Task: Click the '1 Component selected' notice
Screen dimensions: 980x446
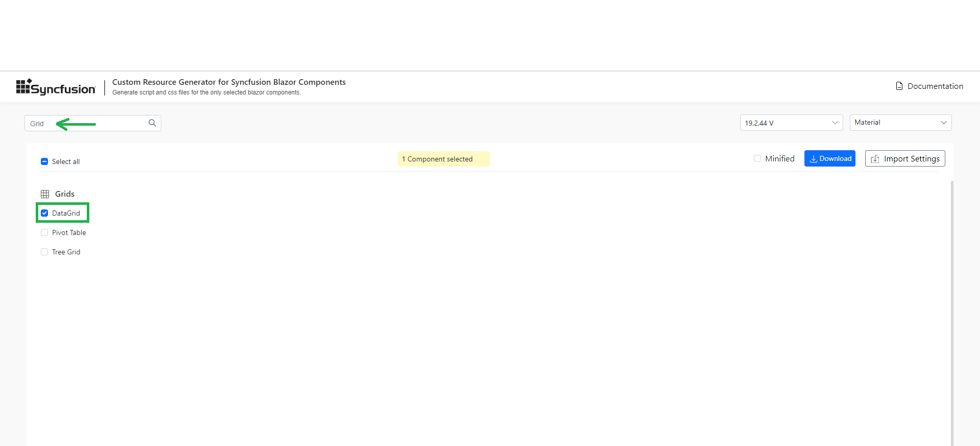Action: tap(444, 159)
